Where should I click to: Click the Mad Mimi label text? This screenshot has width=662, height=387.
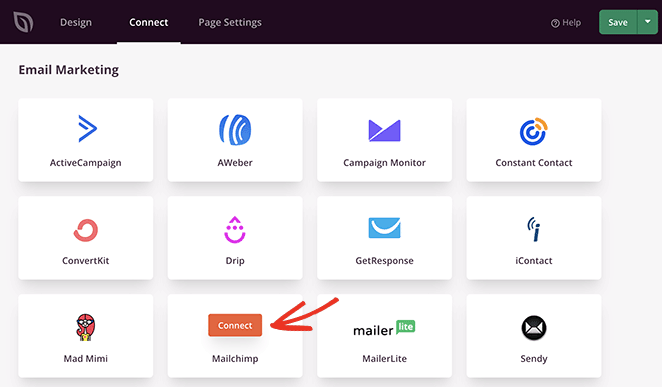(86, 358)
